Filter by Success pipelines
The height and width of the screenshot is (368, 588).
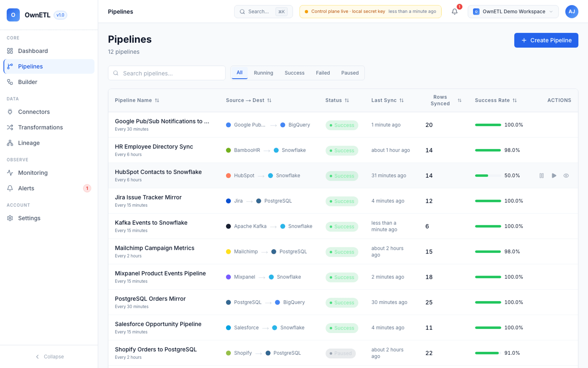click(294, 73)
